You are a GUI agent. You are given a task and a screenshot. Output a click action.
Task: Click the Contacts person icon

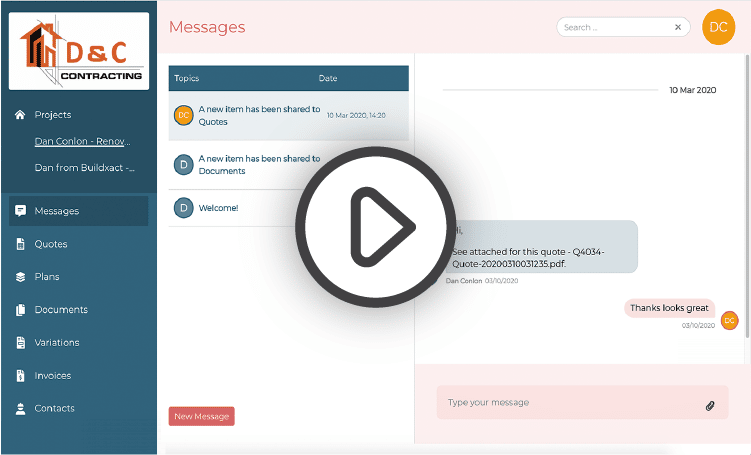pyautogui.click(x=20, y=409)
